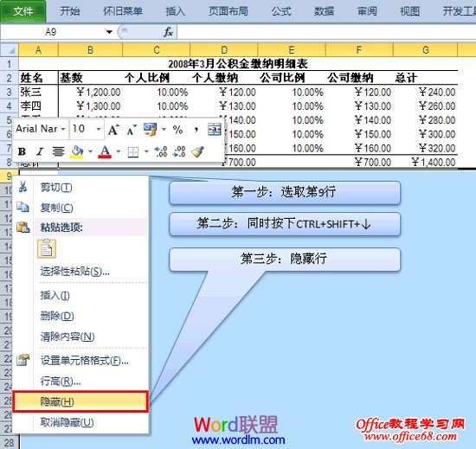Switch to the 审阅 ribbon tab
476x449 pixels.
(x=367, y=11)
